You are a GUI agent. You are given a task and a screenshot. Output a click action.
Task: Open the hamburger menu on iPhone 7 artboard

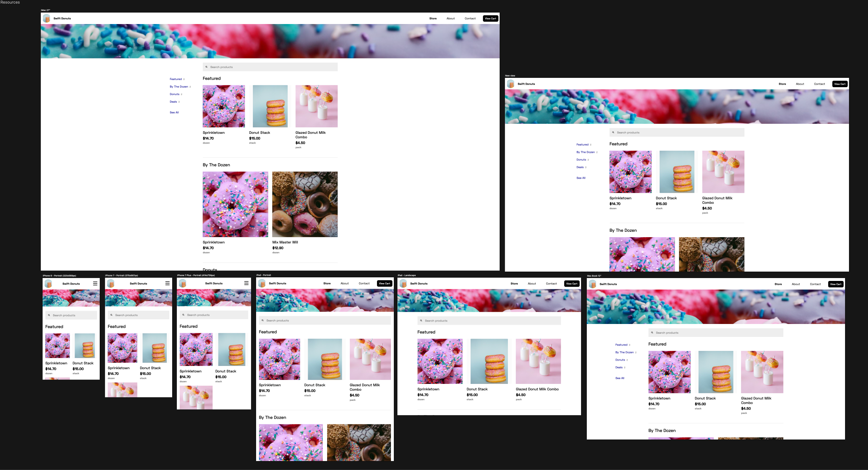[x=168, y=283]
